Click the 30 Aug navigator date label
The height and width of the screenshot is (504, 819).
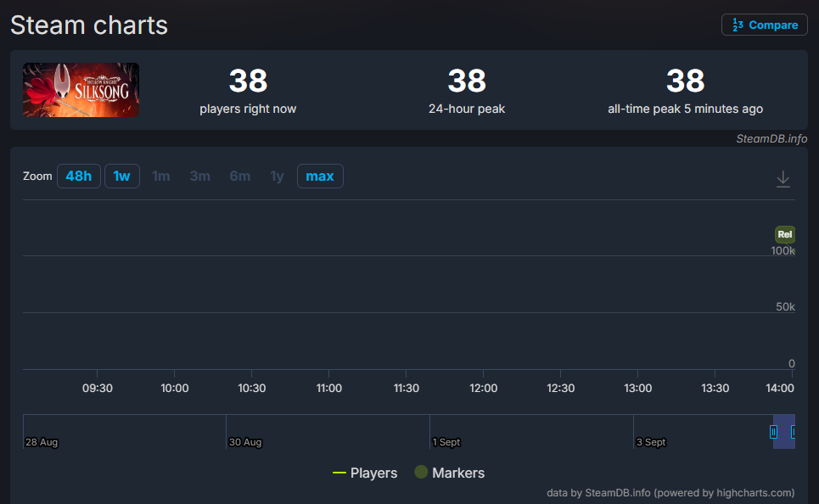(245, 442)
